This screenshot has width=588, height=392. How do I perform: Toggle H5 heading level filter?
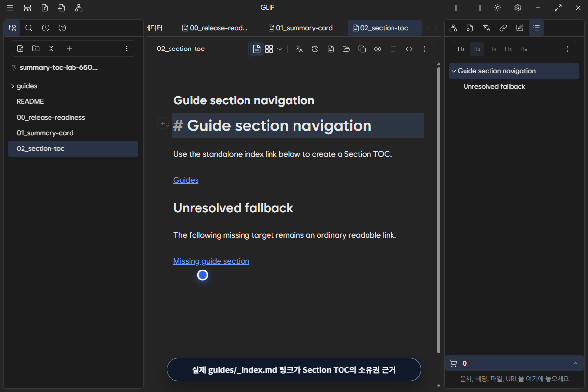[508, 49]
